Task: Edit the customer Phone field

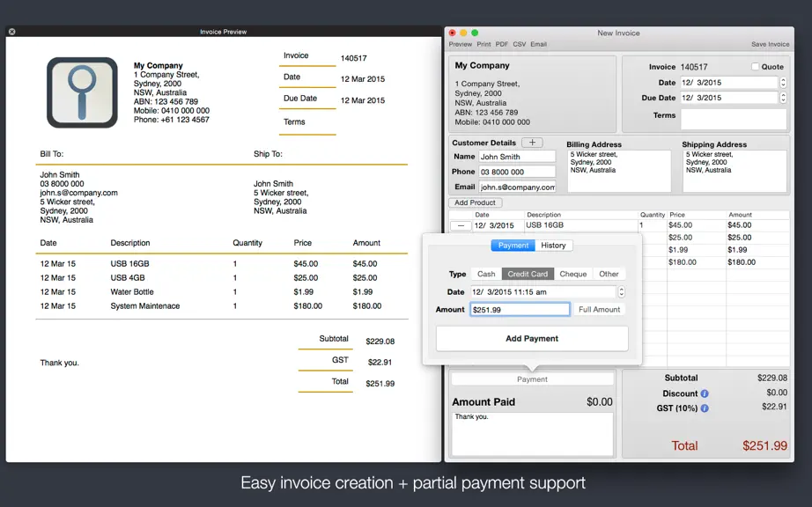Action: (x=517, y=172)
